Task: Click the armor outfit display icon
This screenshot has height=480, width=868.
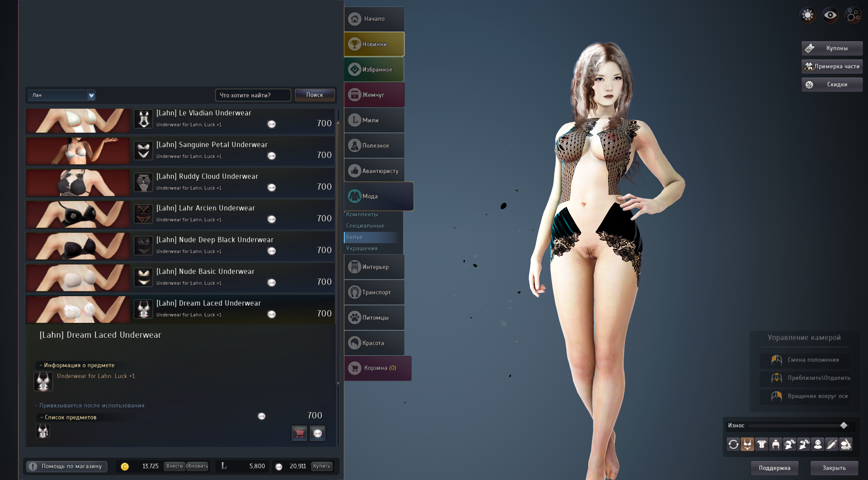Action: [x=762, y=444]
